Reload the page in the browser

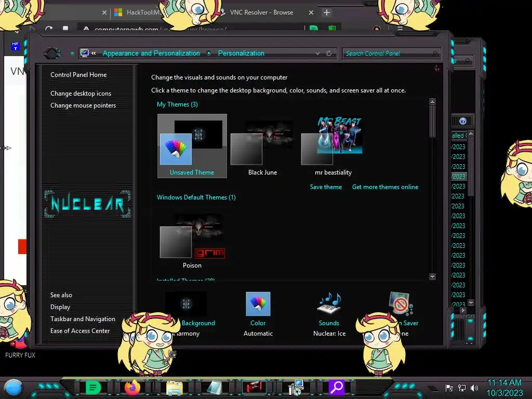click(48, 29)
